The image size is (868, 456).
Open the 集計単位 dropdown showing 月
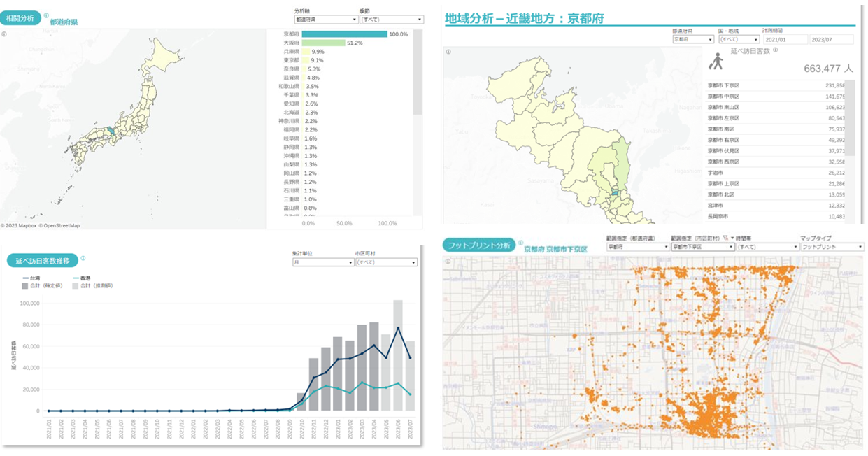323,262
